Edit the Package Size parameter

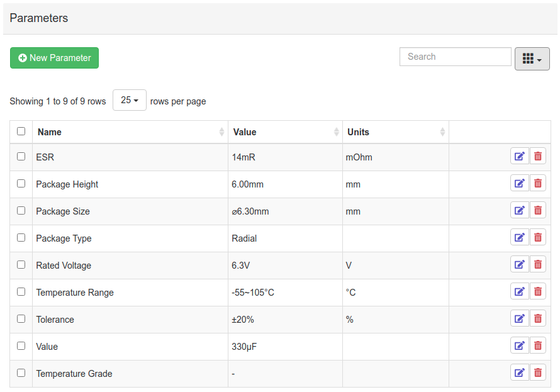(x=519, y=211)
